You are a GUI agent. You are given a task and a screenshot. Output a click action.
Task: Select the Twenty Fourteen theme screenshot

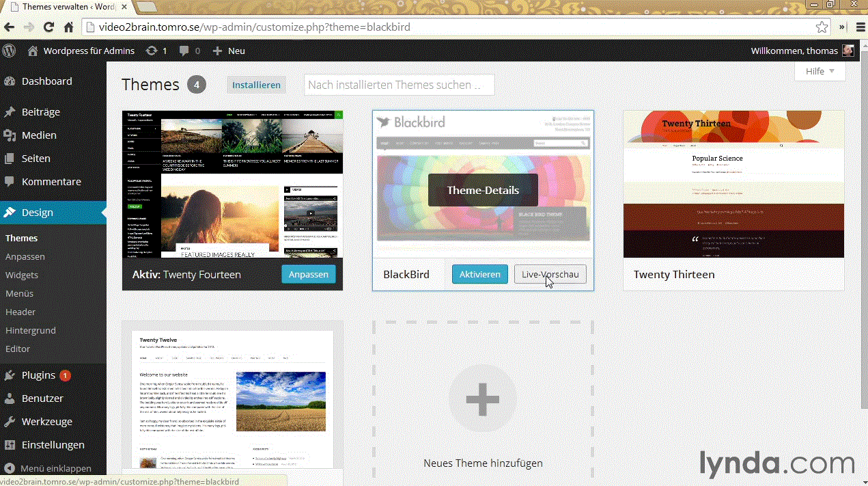click(x=232, y=185)
